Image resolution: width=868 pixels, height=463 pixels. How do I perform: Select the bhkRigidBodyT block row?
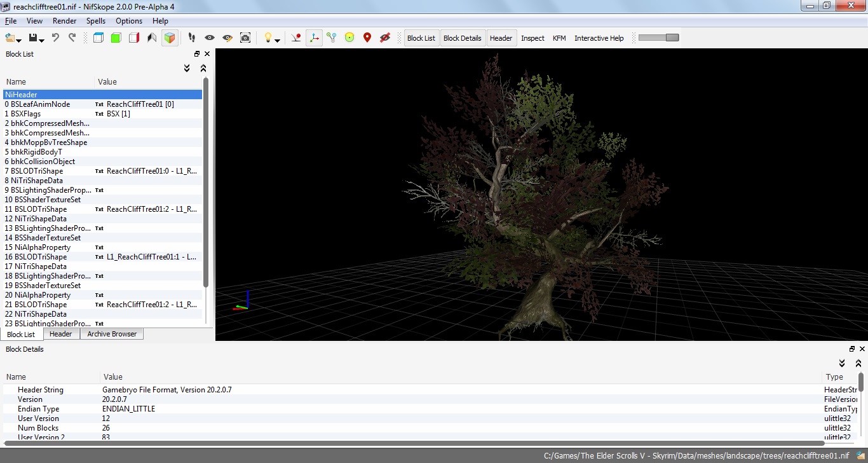click(x=36, y=152)
